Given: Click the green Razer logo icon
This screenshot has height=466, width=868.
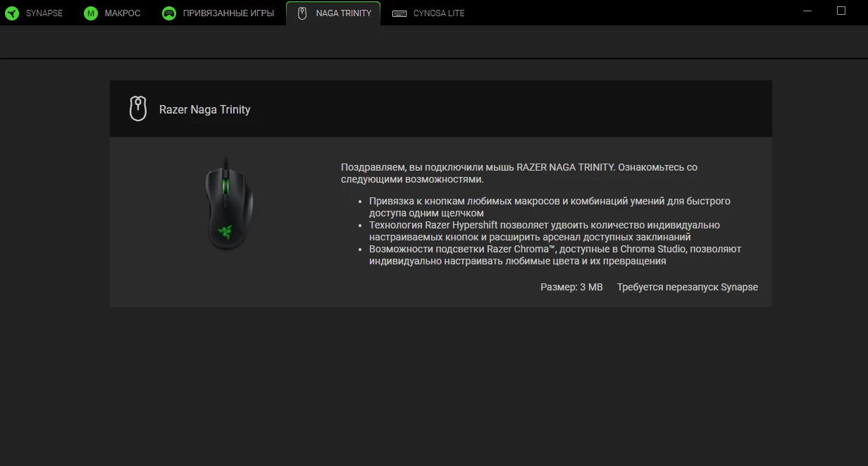Looking at the screenshot, I should pyautogui.click(x=12, y=13).
